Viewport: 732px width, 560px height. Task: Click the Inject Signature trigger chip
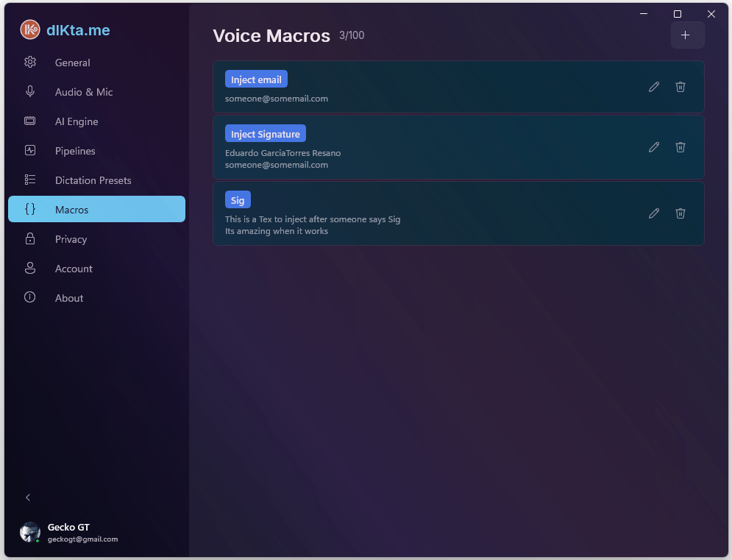click(265, 133)
